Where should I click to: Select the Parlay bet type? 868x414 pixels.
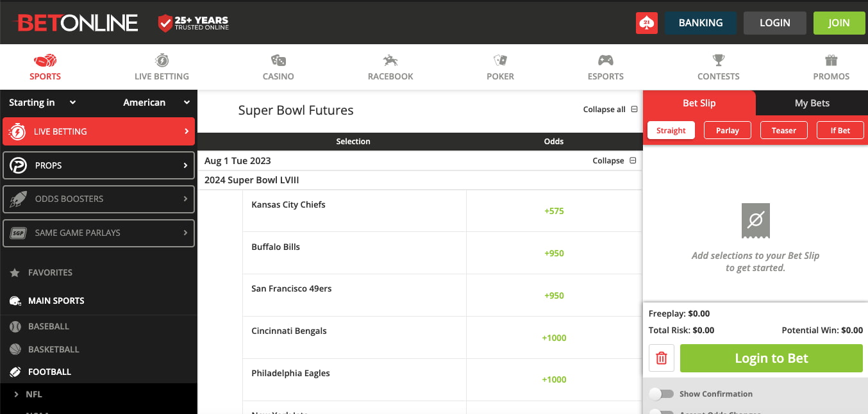point(727,131)
